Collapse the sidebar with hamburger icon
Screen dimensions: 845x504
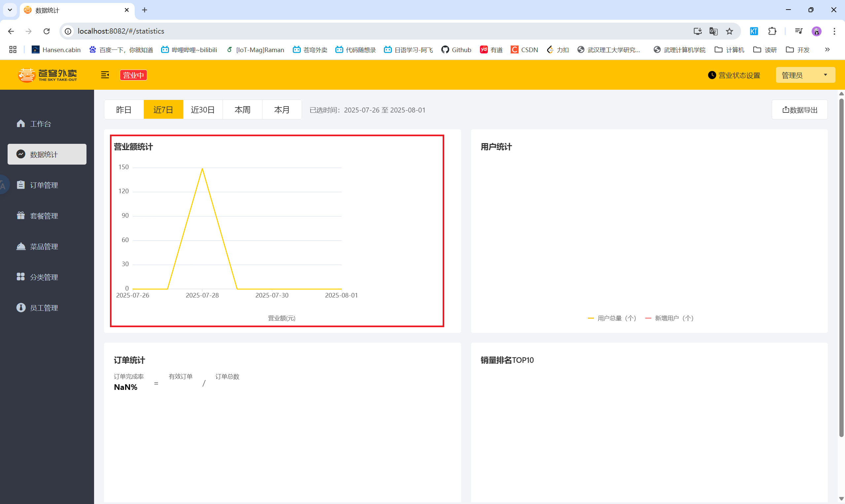click(105, 75)
